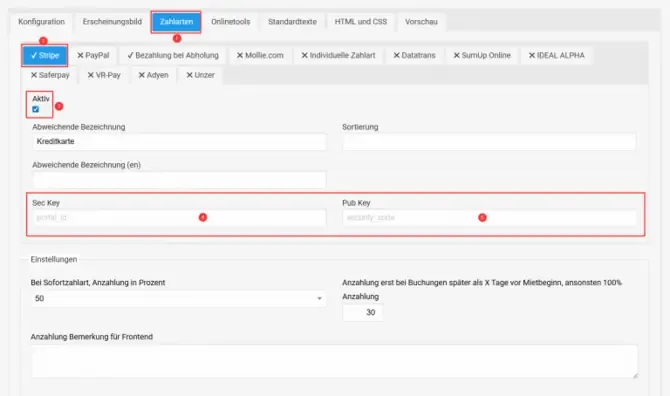This screenshot has height=396, width=670.
Task: Select the Datatrans payment tab
Action: (414, 56)
